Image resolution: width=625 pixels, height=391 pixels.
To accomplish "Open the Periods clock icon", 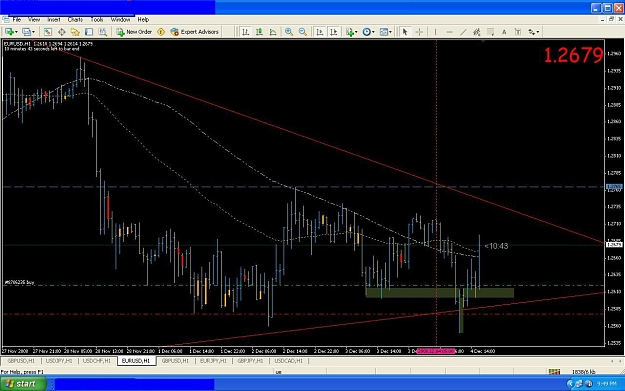I will 367,32.
